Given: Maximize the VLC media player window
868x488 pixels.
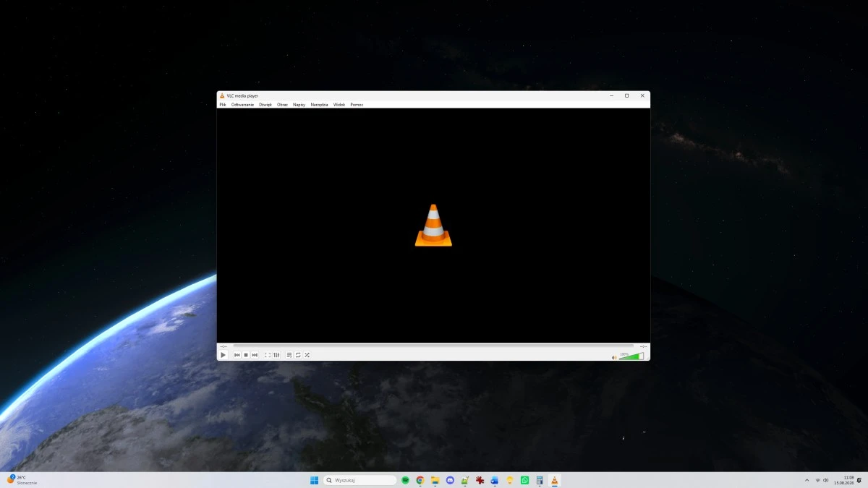Looking at the screenshot, I should tap(626, 95).
